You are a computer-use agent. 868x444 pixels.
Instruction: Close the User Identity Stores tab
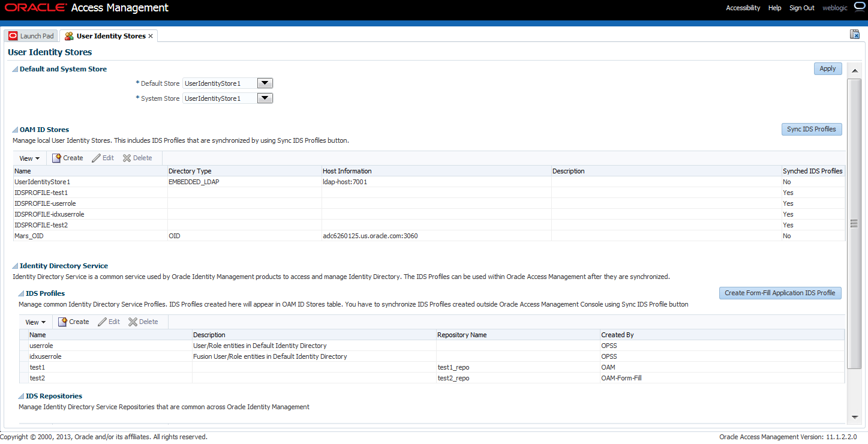pos(151,36)
